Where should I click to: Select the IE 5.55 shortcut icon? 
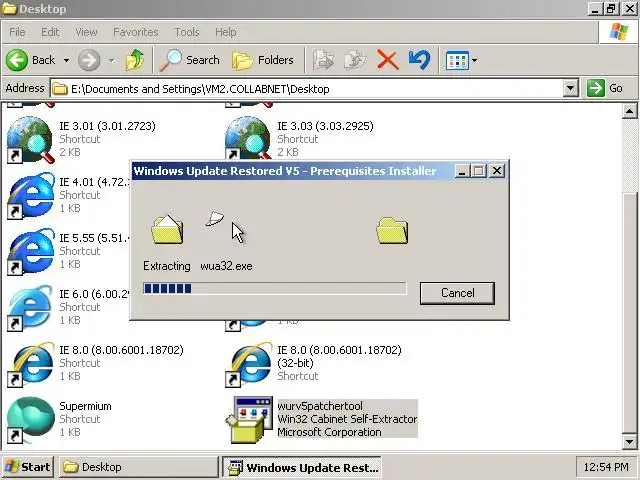(x=31, y=252)
